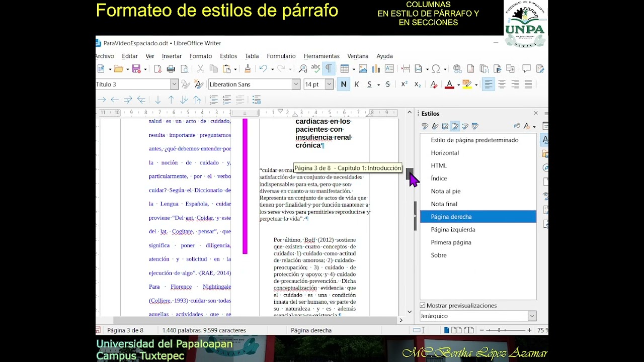This screenshot has width=644, height=362.
Task: Click the Clear Direct Formatting icon
Action: (434, 84)
